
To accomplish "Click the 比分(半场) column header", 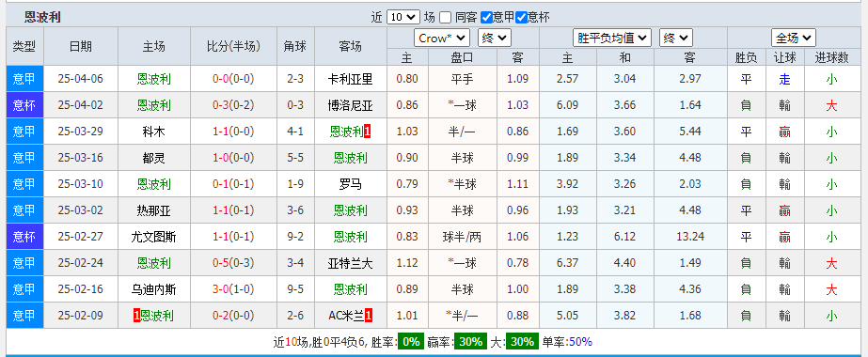I will (233, 46).
